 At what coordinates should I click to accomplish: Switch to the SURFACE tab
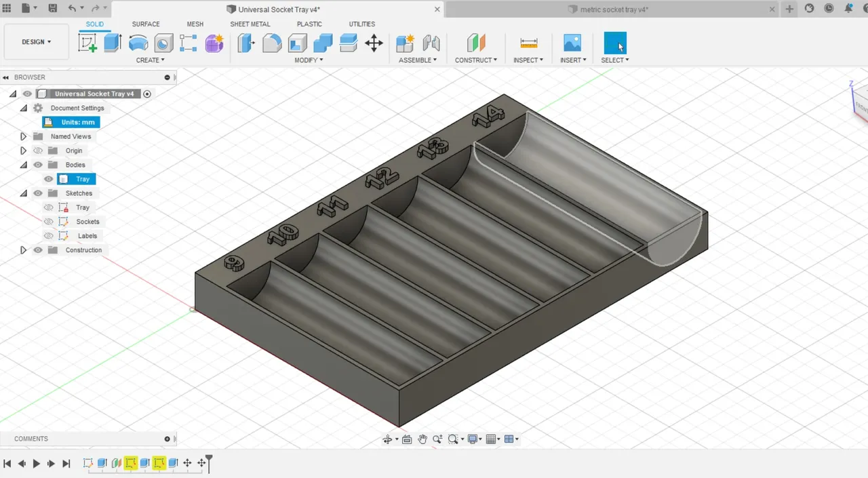tap(146, 24)
